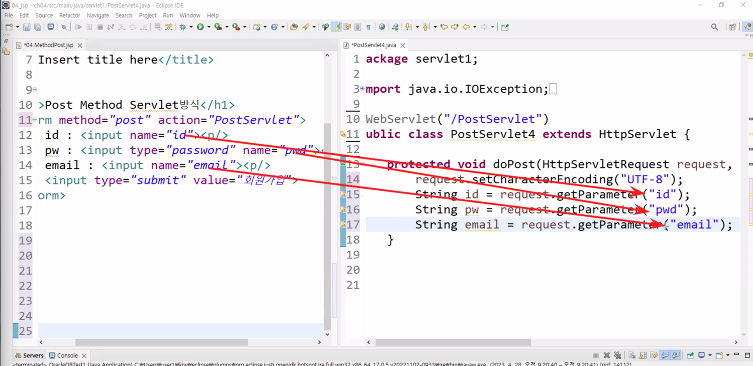Expand the Run launch dropdown arrow
The width and height of the screenshot is (753, 366).
click(x=209, y=27)
